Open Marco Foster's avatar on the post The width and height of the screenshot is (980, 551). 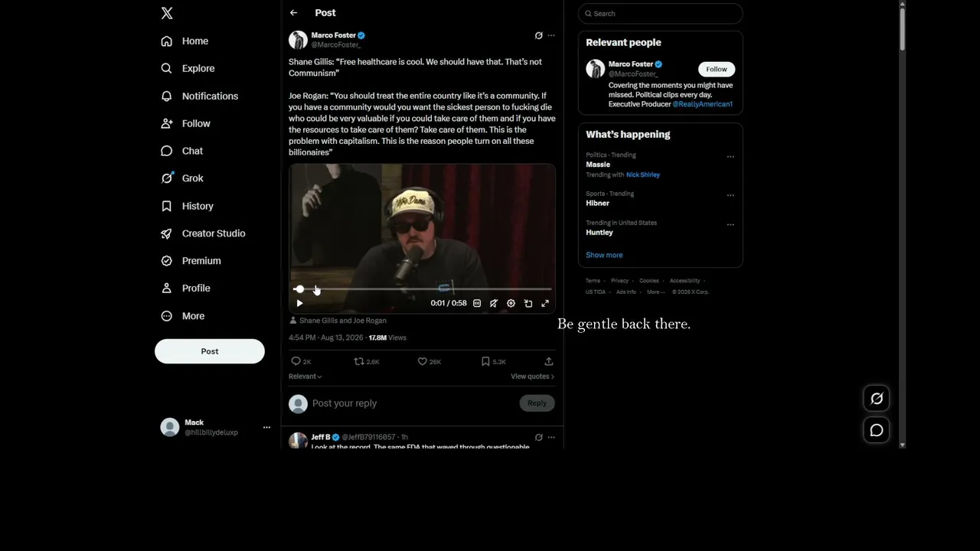click(x=298, y=40)
